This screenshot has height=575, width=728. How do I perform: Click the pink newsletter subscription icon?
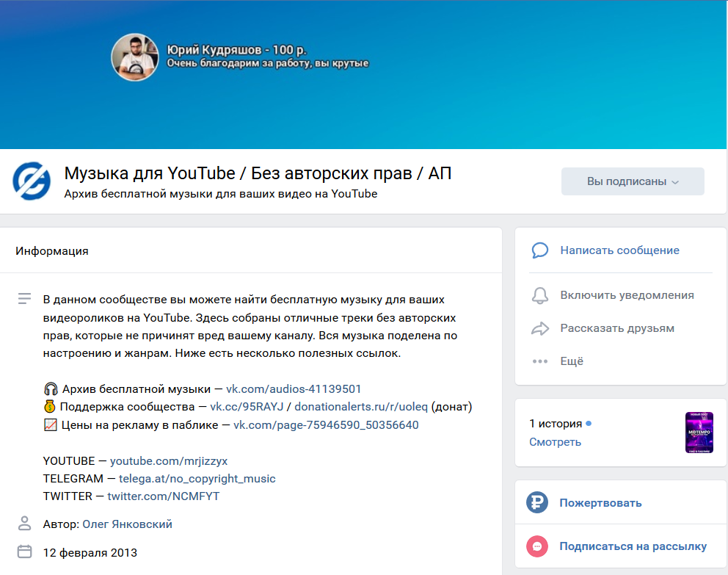pos(537,546)
